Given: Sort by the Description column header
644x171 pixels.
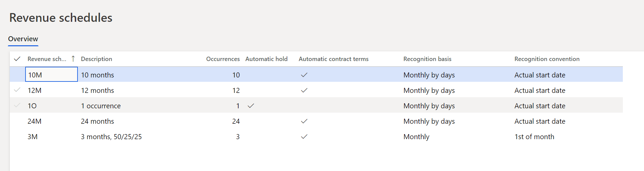Looking at the screenshot, I should pyautogui.click(x=97, y=59).
